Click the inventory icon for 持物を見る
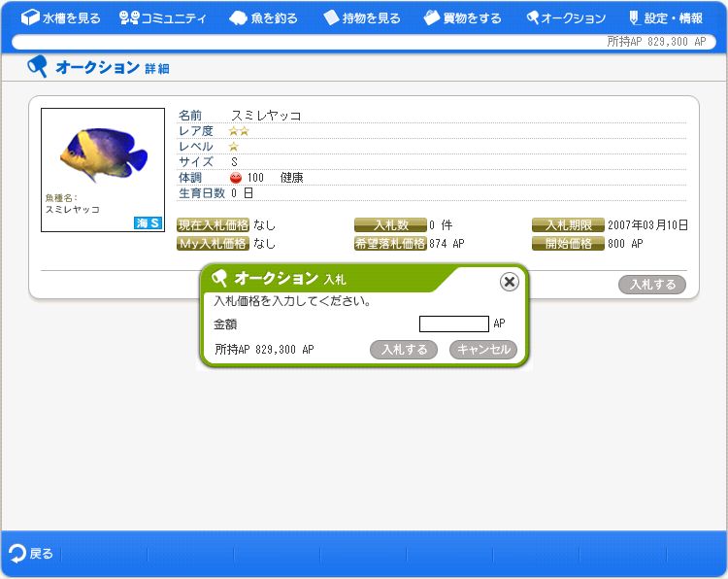This screenshot has height=579, width=728. tap(331, 17)
